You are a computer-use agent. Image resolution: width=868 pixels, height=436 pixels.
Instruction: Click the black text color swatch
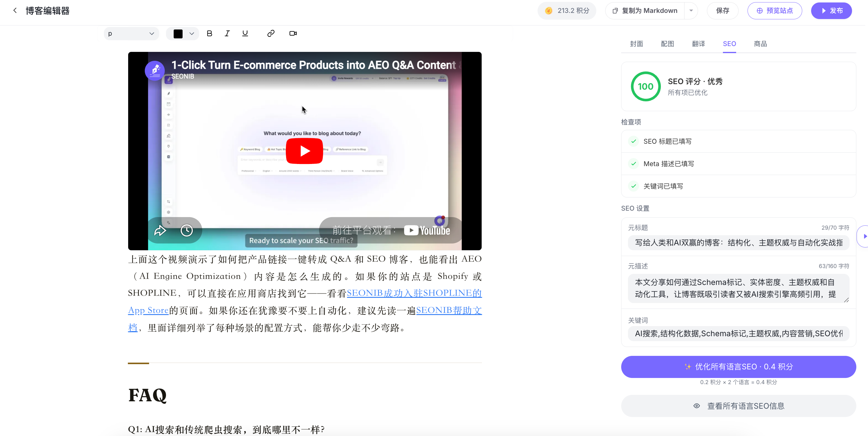178,34
